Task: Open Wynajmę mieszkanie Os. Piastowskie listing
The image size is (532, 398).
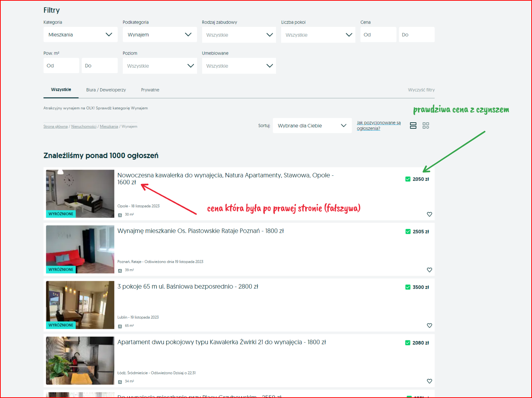Action: coord(200,231)
